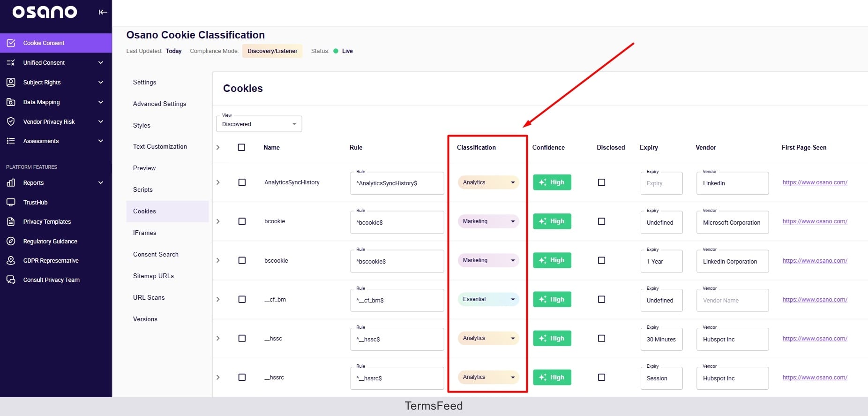Check the bscookie row selection checkbox
Image resolution: width=868 pixels, height=416 pixels.
pyautogui.click(x=242, y=260)
